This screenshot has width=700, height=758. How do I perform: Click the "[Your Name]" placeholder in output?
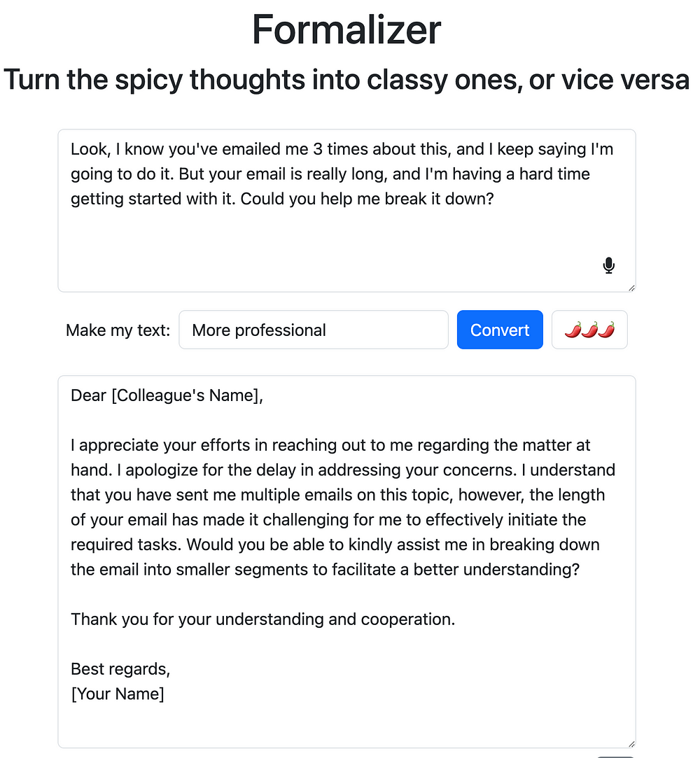[118, 694]
